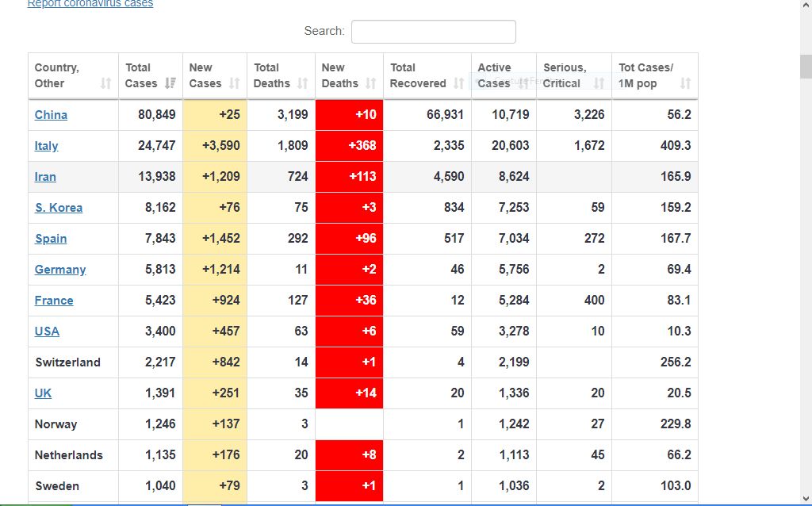Click Tot Cases/1M pop sort icon
Image resolution: width=812 pixels, height=506 pixels.
685,83
